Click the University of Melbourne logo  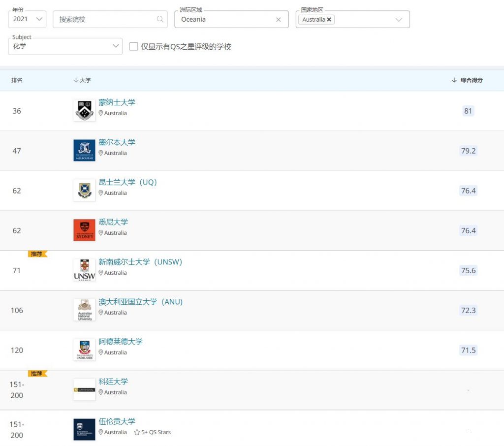(x=84, y=150)
